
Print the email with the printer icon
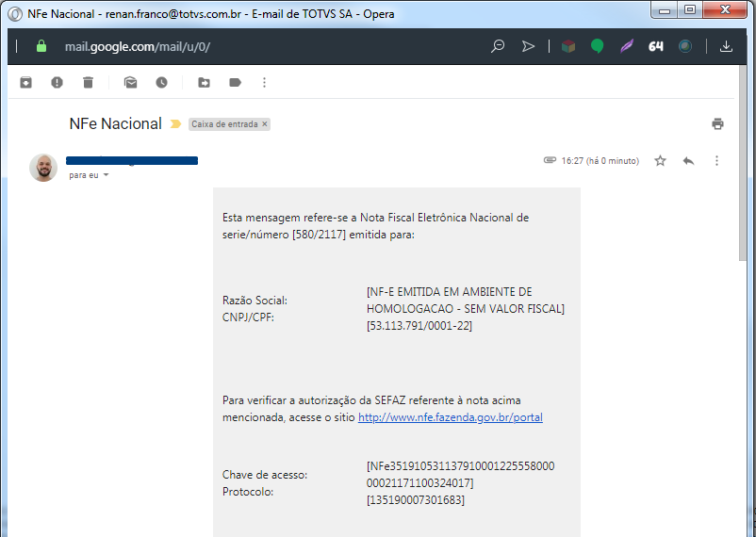717,123
